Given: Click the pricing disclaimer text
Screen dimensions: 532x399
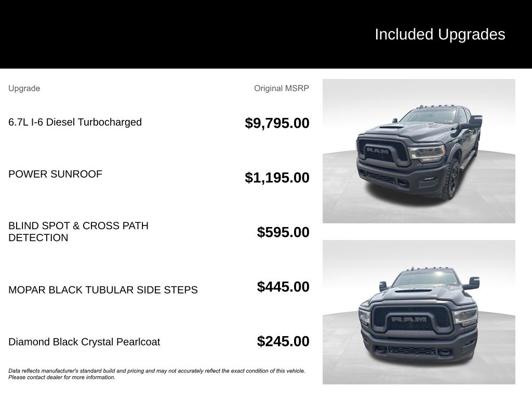Looking at the screenshot, I should coord(157,374).
